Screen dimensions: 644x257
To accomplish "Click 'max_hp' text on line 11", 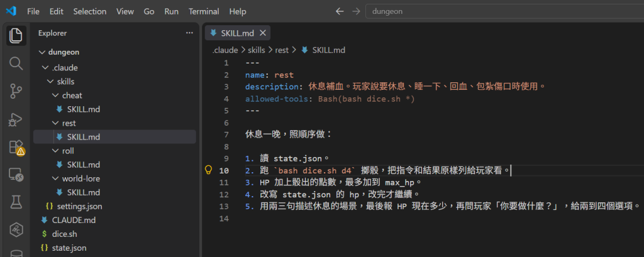I will tap(400, 182).
